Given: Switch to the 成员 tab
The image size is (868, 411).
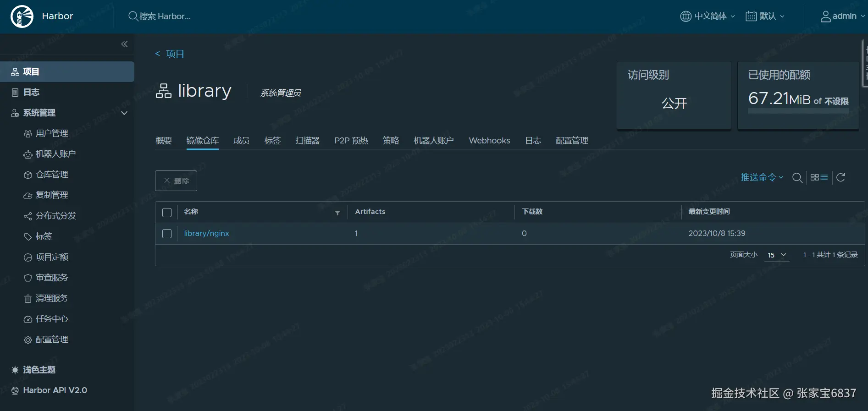Looking at the screenshot, I should point(242,141).
